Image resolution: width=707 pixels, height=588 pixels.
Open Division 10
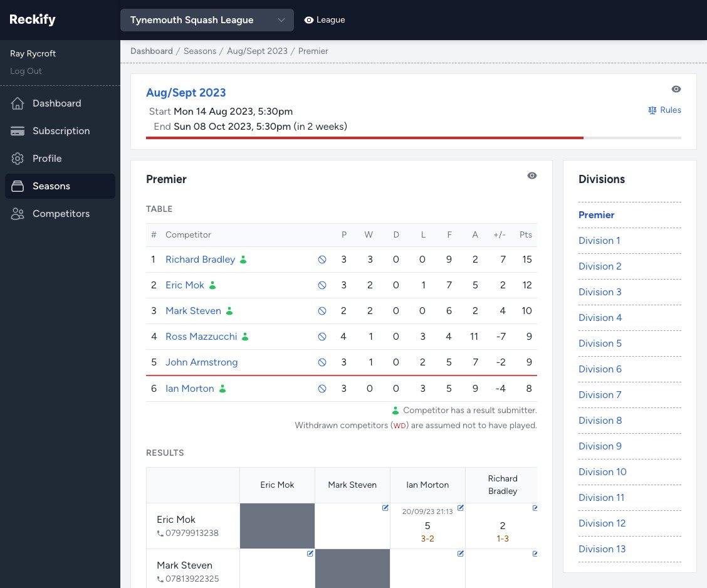click(x=602, y=471)
